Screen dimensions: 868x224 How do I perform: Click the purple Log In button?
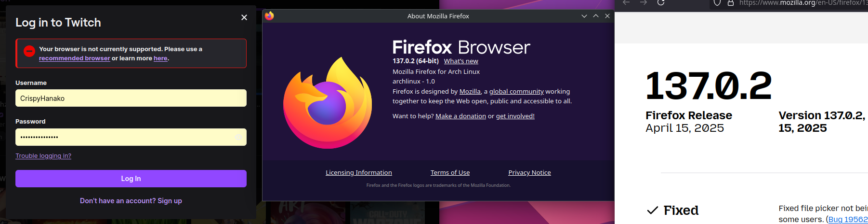point(131,179)
